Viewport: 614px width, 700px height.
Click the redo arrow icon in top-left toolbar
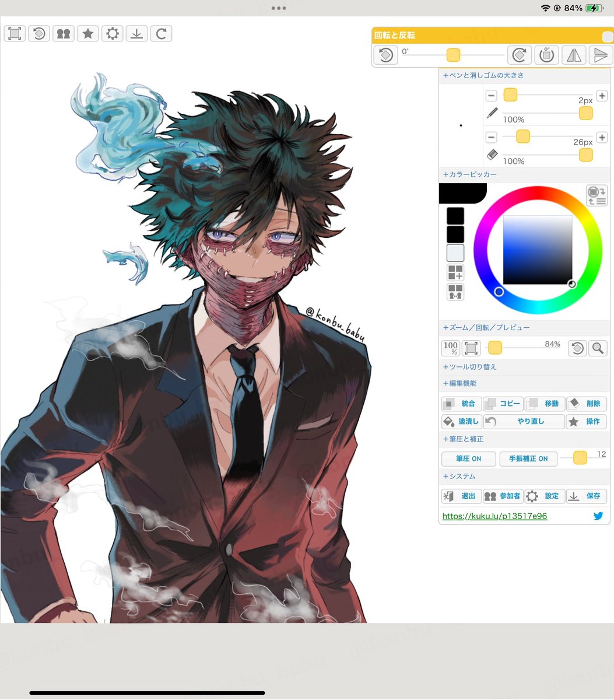[162, 33]
